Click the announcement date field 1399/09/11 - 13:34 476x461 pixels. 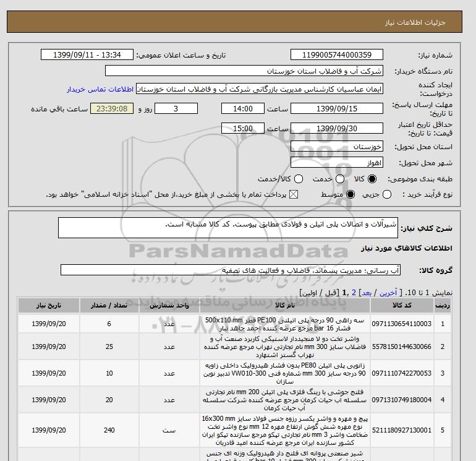87,54
